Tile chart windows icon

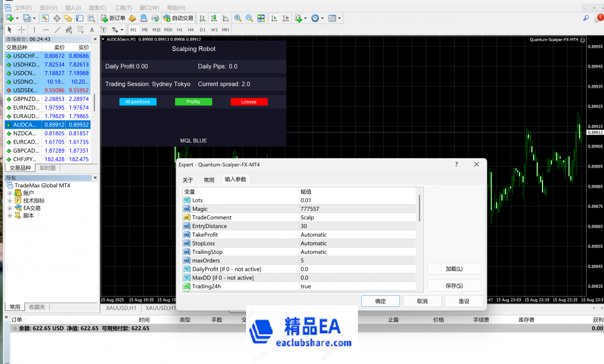coord(261,18)
